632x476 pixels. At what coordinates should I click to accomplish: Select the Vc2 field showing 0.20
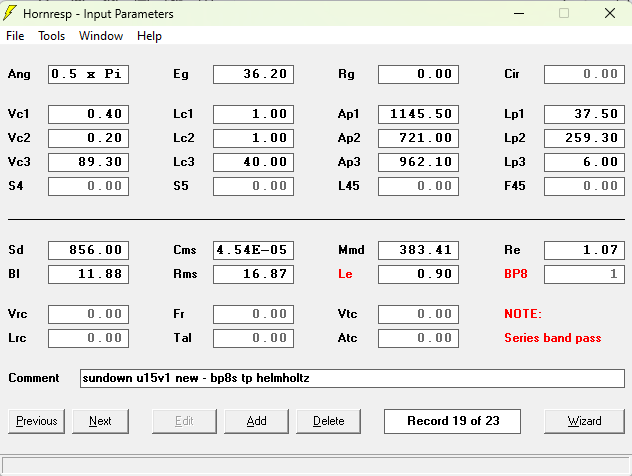point(88,138)
